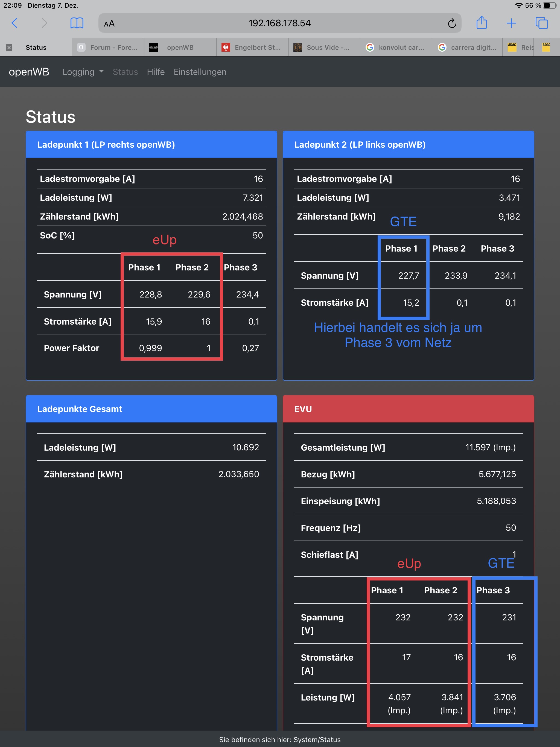The image size is (560, 747).
Task: Select the Status navbar link
Action: (x=125, y=72)
